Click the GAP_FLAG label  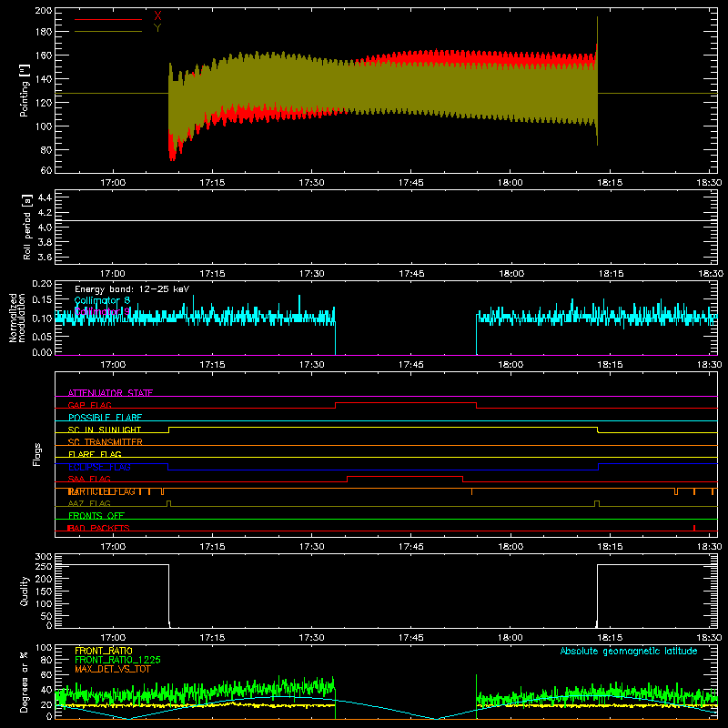pyautogui.click(x=89, y=405)
